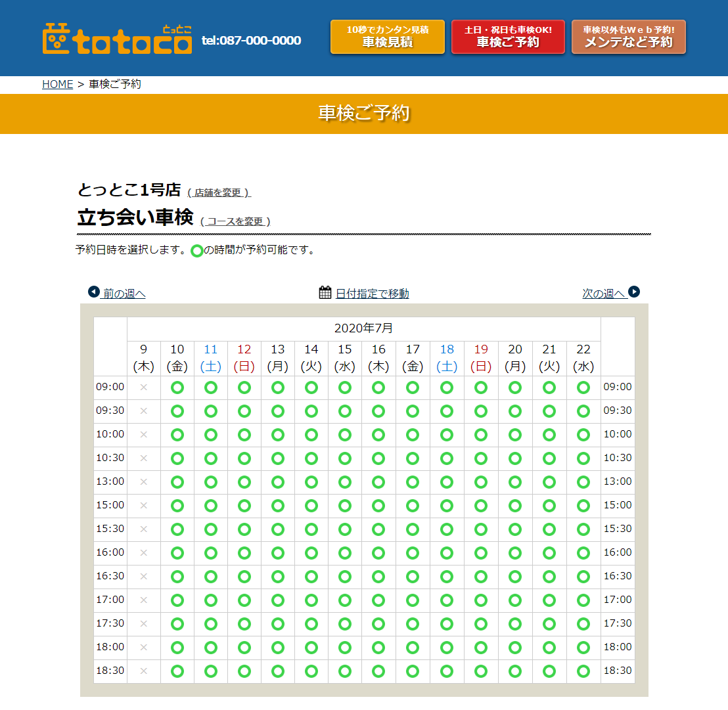Screen dimensions: 728x710
Task: Click the 店舗を変更 change store link
Action: pyautogui.click(x=219, y=192)
